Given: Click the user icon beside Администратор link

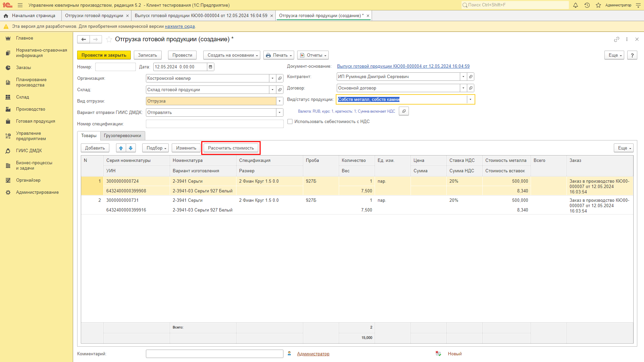Looking at the screenshot, I should (x=289, y=354).
